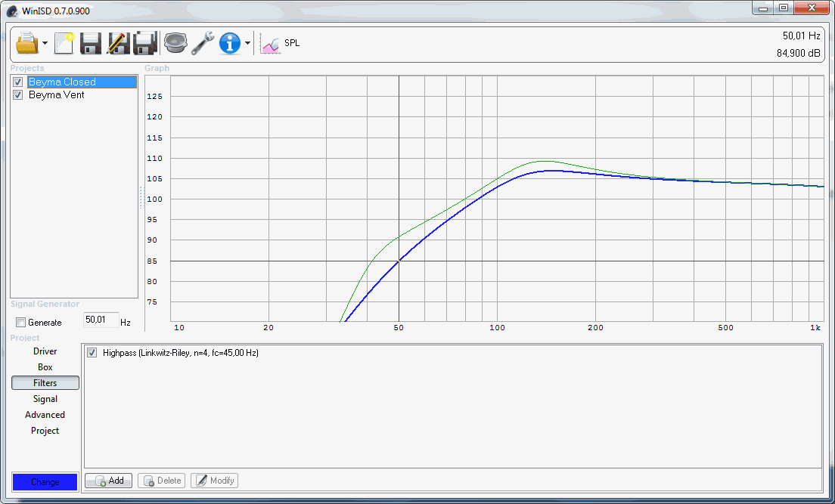This screenshot has height=504, width=835.
Task: Enable the signal Generate checkbox
Action: [21, 323]
